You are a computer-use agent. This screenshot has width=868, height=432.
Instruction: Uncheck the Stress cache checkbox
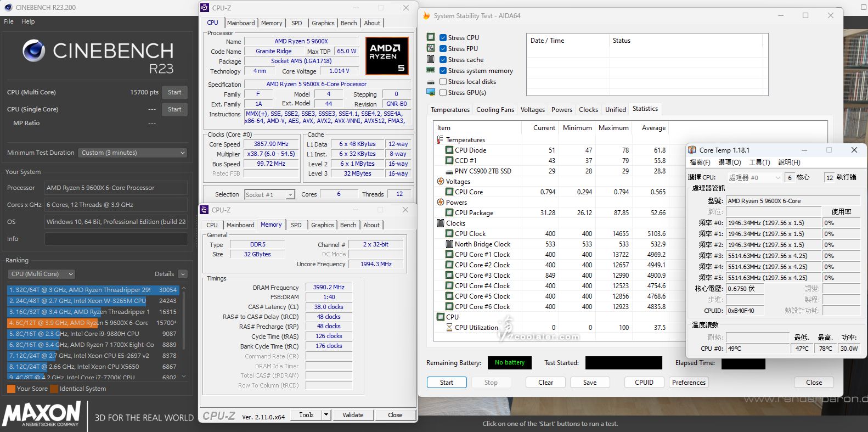[443, 59]
